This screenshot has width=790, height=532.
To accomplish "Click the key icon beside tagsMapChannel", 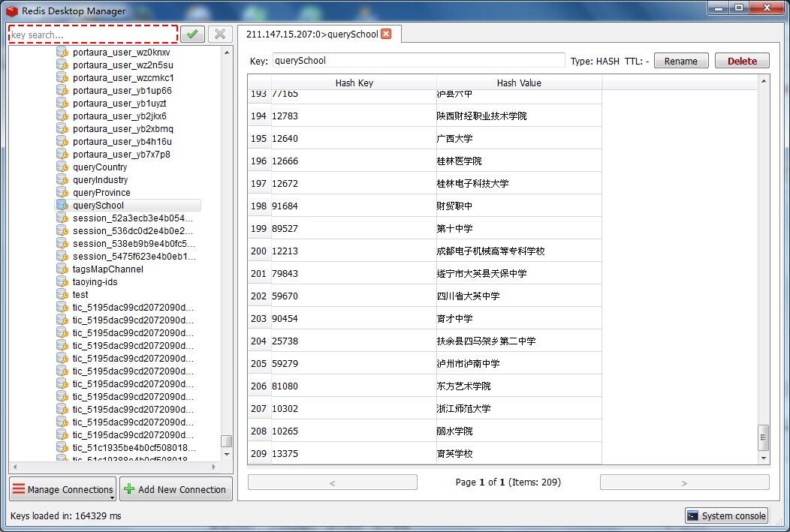I will click(62, 269).
